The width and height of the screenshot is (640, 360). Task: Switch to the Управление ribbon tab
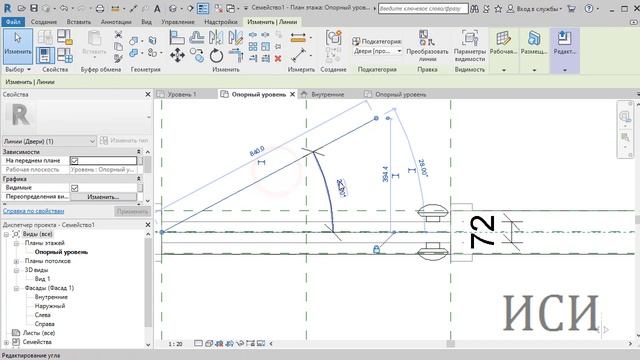click(x=178, y=22)
